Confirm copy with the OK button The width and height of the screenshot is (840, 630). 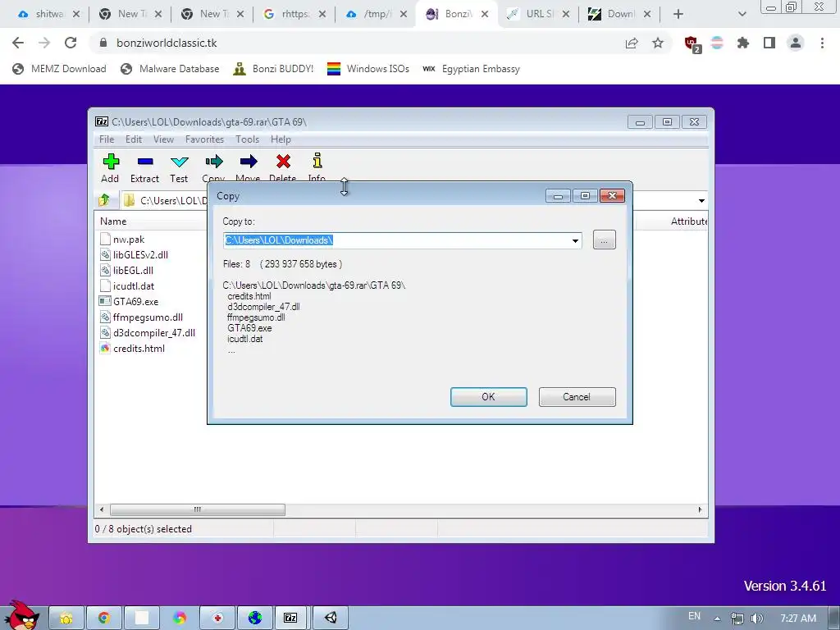[x=489, y=397]
